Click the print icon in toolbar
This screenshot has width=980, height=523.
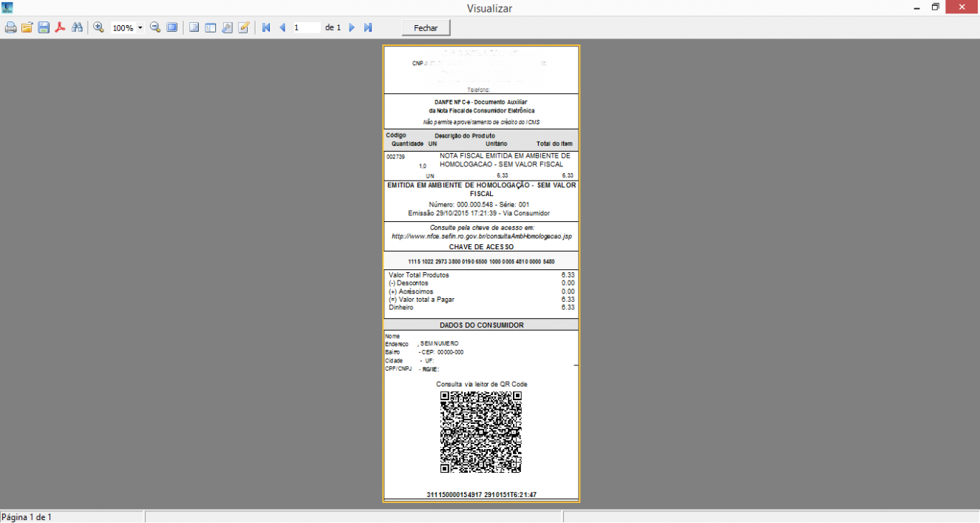tap(10, 27)
